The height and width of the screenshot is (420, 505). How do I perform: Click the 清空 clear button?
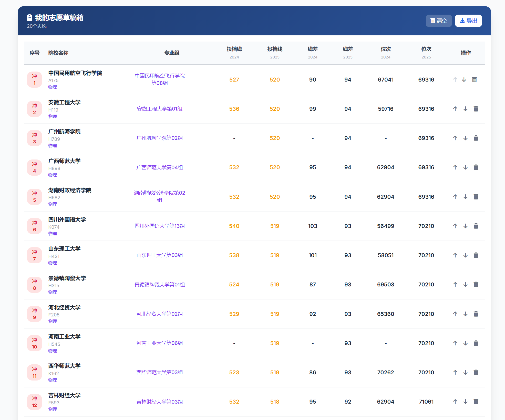[x=439, y=21]
